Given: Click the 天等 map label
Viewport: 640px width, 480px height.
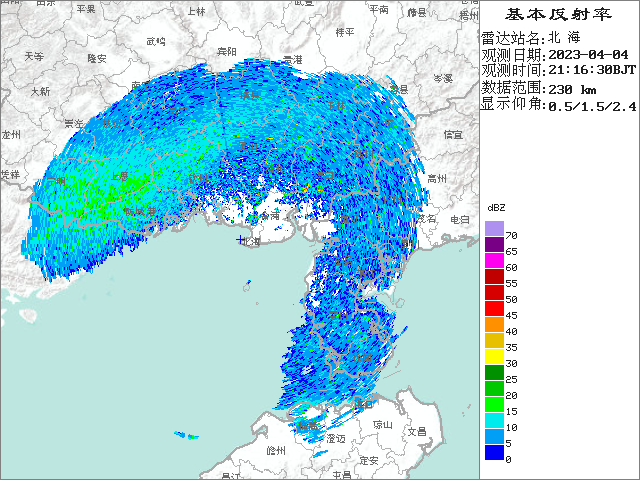Looking at the screenshot, I should click(x=34, y=56).
